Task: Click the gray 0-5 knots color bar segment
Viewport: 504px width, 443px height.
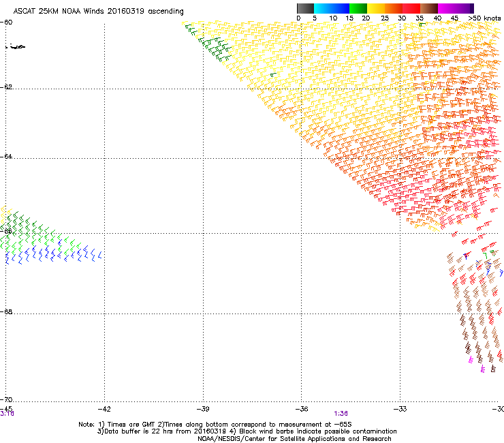Action: (x=305, y=8)
